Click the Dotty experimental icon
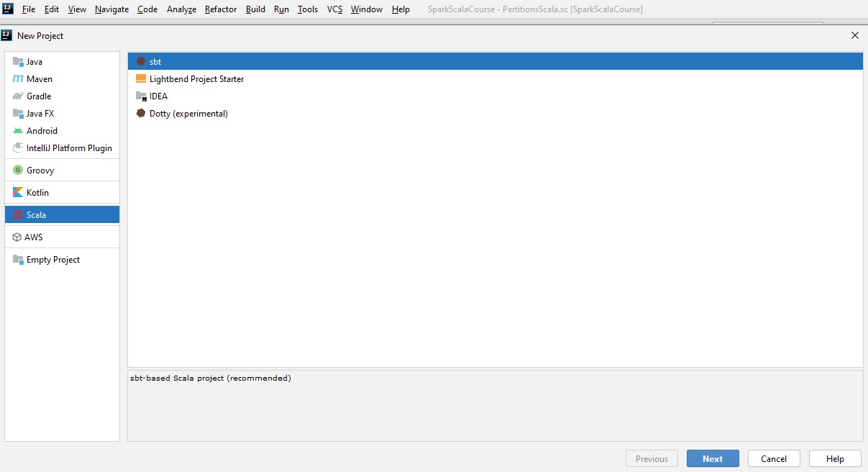Viewport: 868px width, 472px height. point(141,114)
